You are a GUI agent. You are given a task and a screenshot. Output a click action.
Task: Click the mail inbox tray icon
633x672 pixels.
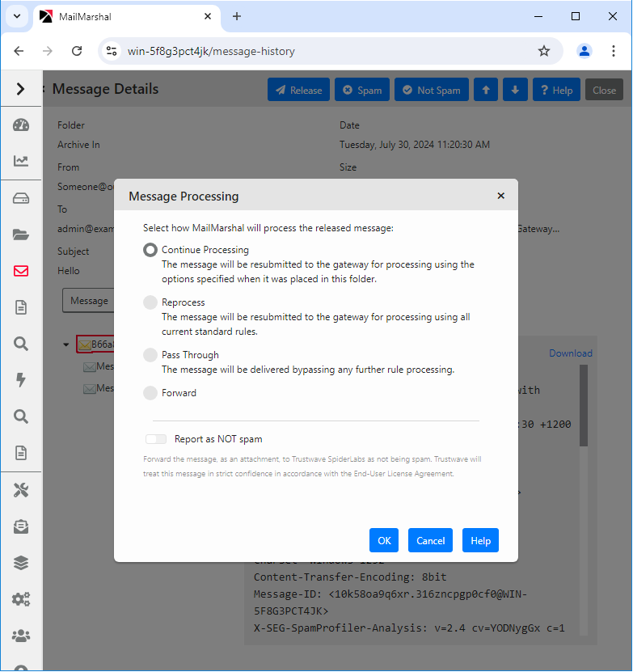21,526
